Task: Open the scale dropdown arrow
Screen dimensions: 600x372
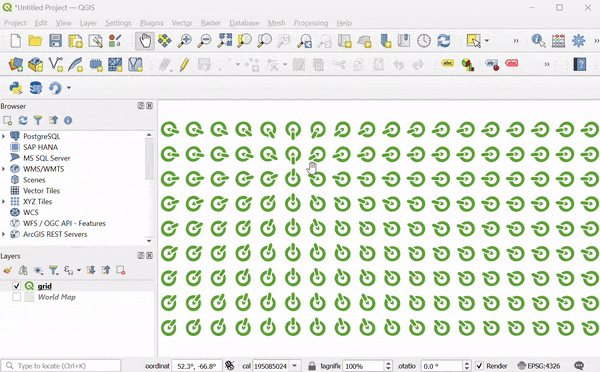Action: click(295, 366)
